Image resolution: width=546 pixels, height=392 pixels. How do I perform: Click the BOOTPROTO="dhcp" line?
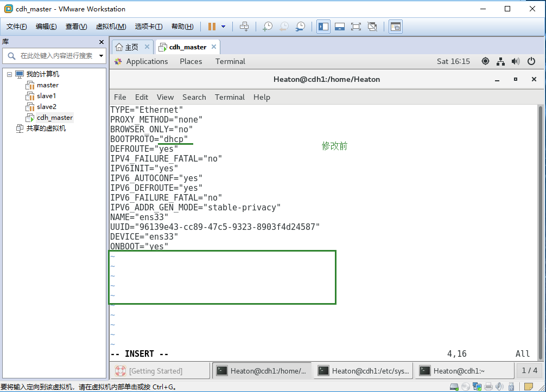[x=149, y=139]
